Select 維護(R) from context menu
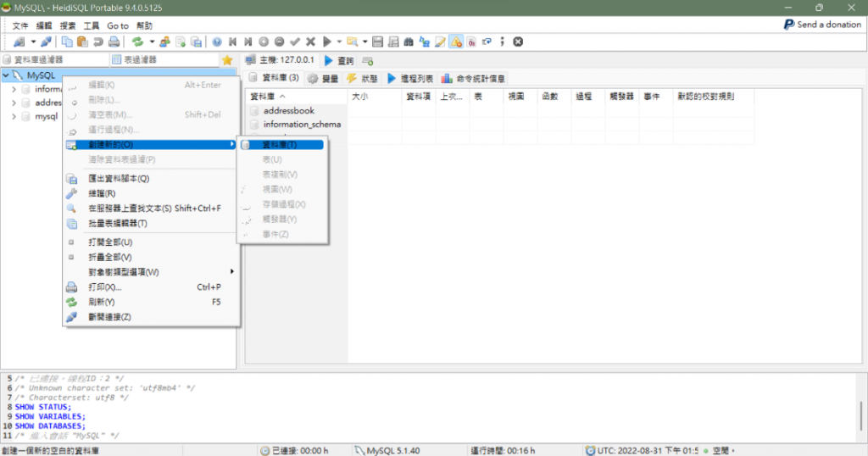This screenshot has width=868, height=456. (x=151, y=194)
